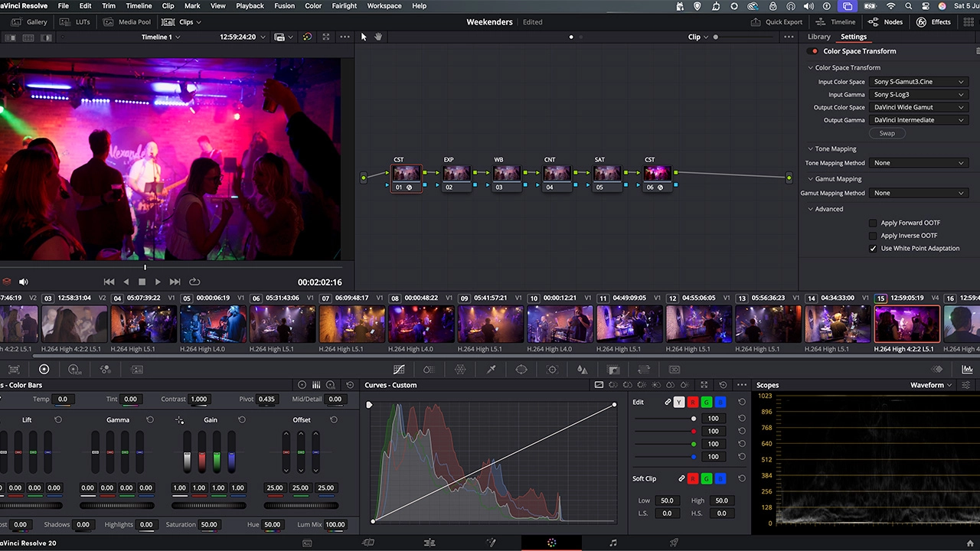Open Output Color Space dropdown
Image resolution: width=980 pixels, height=551 pixels.
[919, 107]
